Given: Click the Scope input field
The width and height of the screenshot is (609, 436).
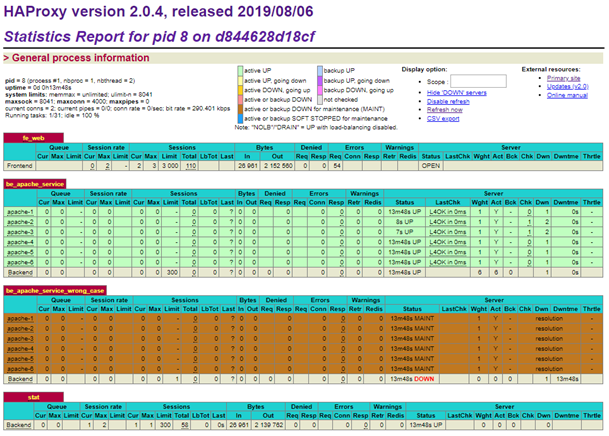Looking at the screenshot, I should click(x=478, y=82).
